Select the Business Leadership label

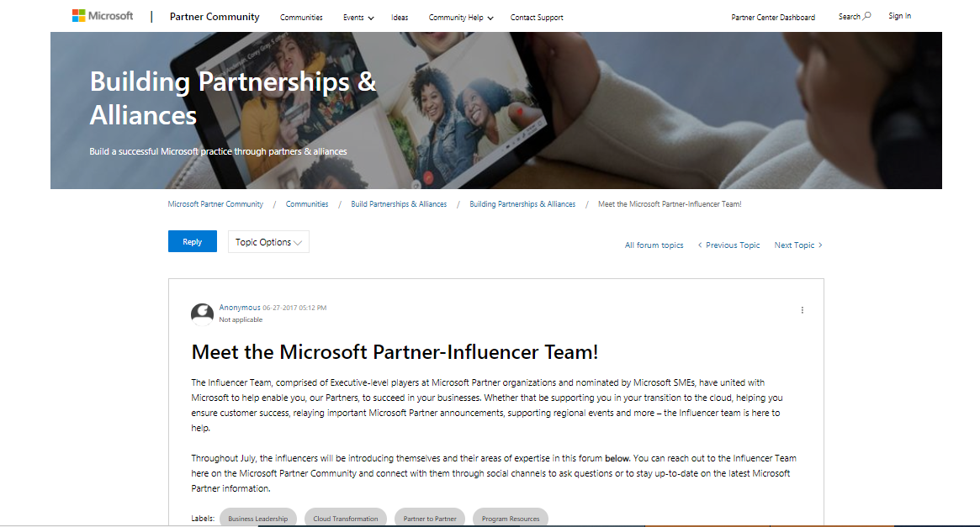[x=258, y=519]
